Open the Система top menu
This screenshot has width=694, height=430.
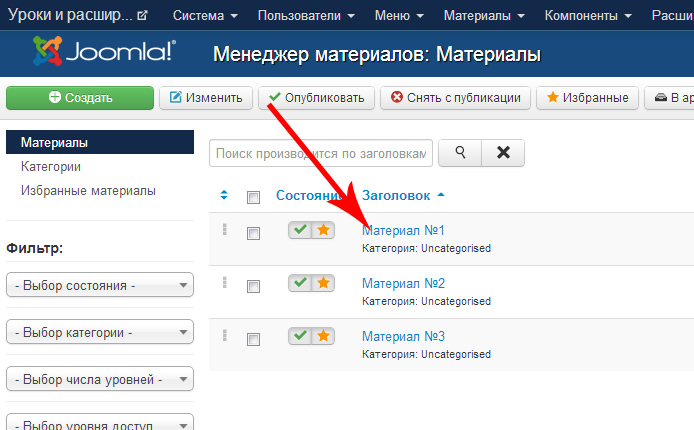click(x=205, y=16)
